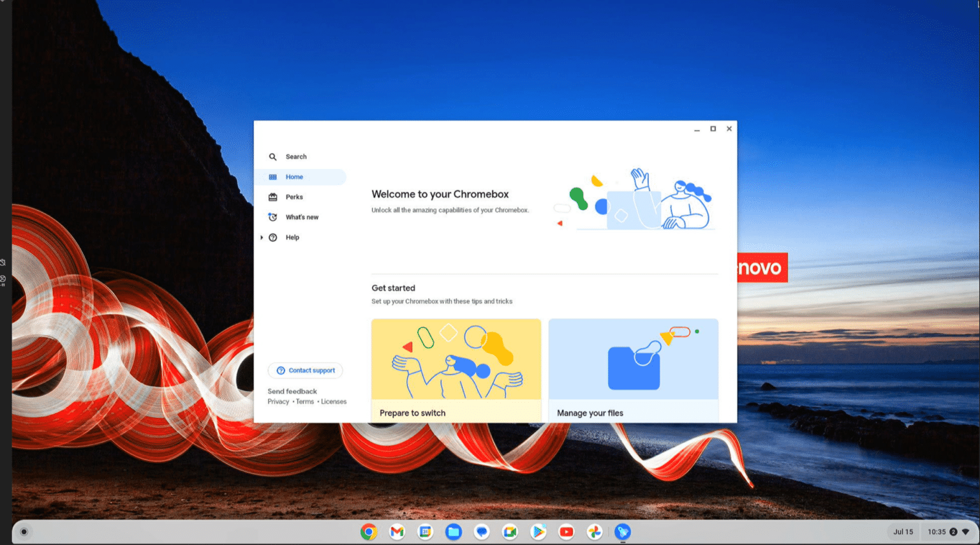Click the Home grid icon in the sidebar

point(272,177)
